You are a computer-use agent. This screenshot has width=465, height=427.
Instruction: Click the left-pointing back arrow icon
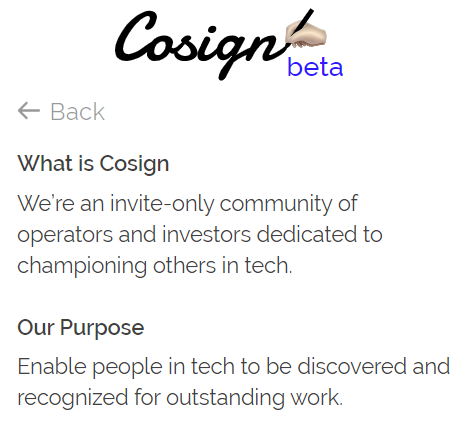29,111
